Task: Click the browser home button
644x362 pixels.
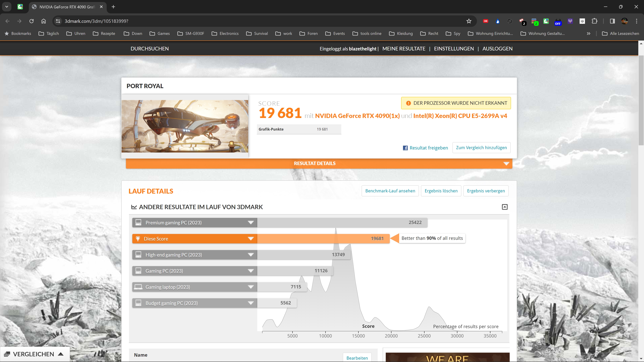Action: [43, 21]
